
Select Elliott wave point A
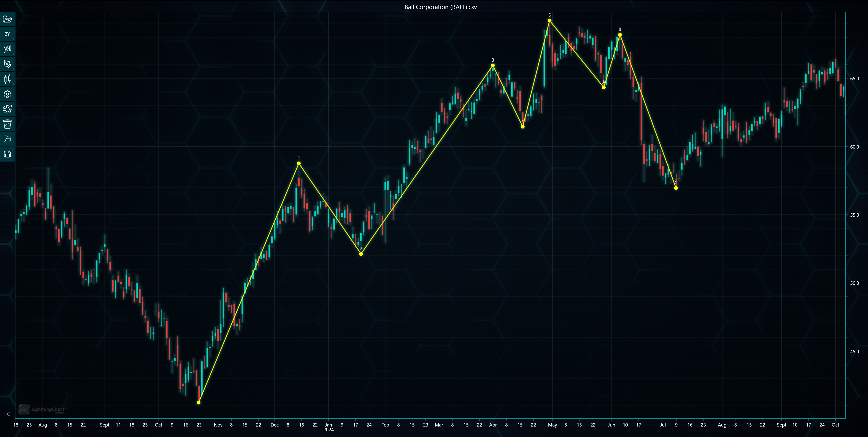click(x=604, y=87)
